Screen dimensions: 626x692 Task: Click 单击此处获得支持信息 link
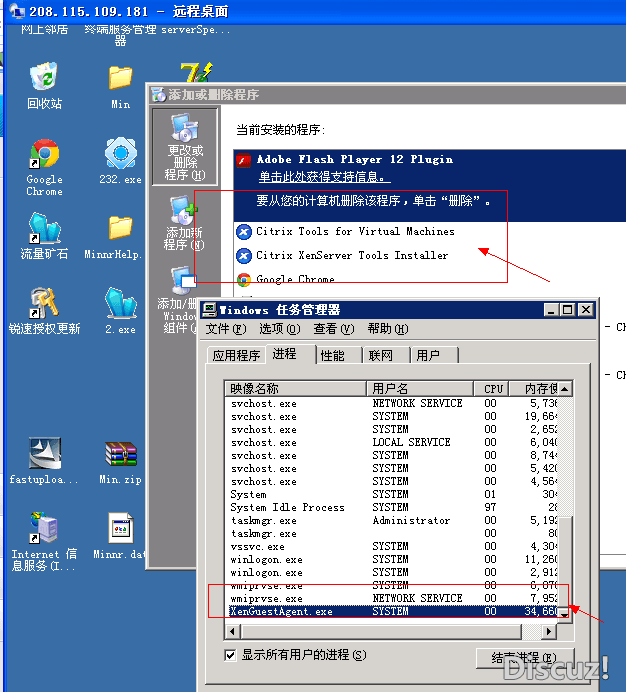[324, 177]
